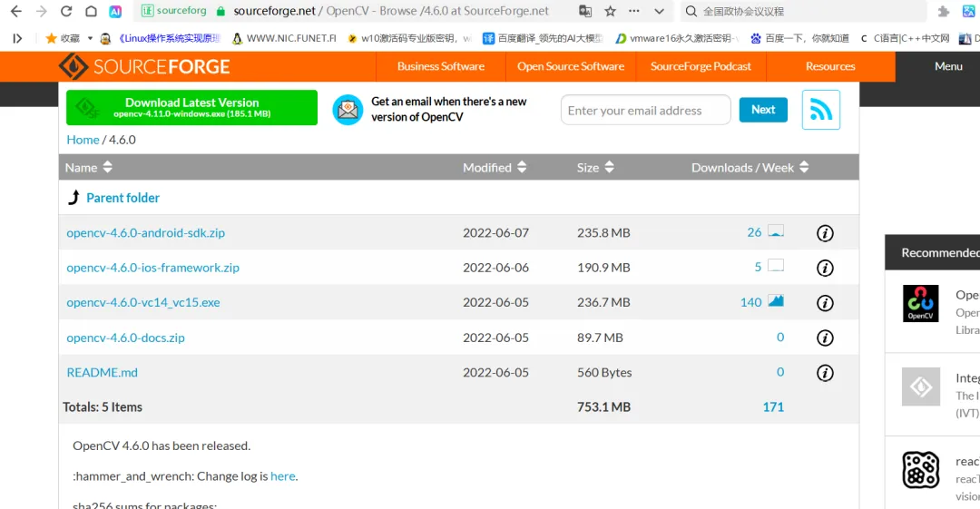
Task: Click the browser forward arrow
Action: click(x=41, y=11)
